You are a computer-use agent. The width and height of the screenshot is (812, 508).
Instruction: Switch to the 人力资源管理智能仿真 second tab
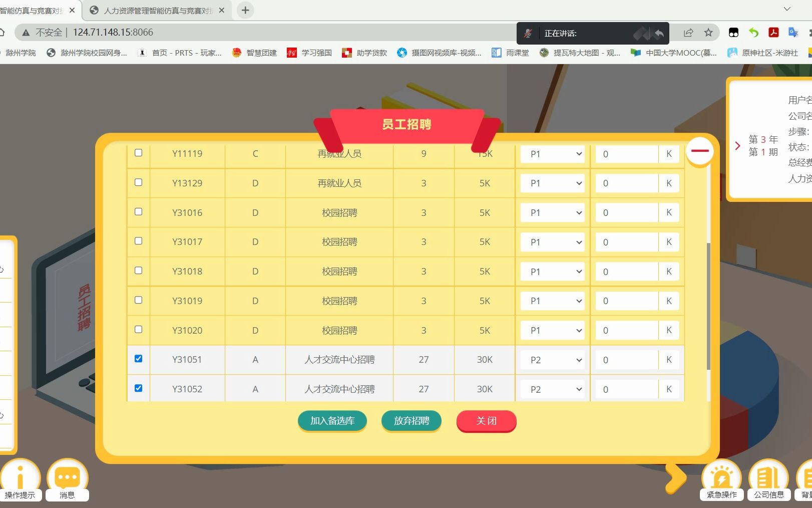[x=157, y=10]
